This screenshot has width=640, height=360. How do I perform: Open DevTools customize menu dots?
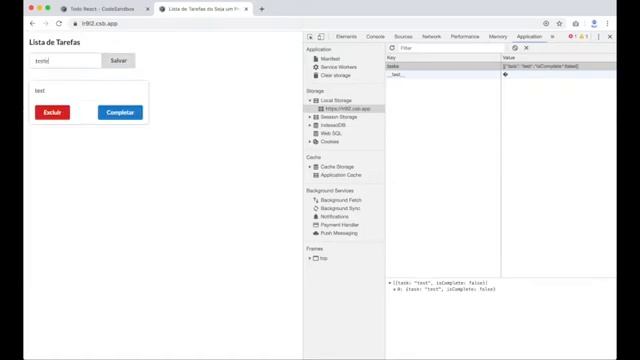point(599,37)
